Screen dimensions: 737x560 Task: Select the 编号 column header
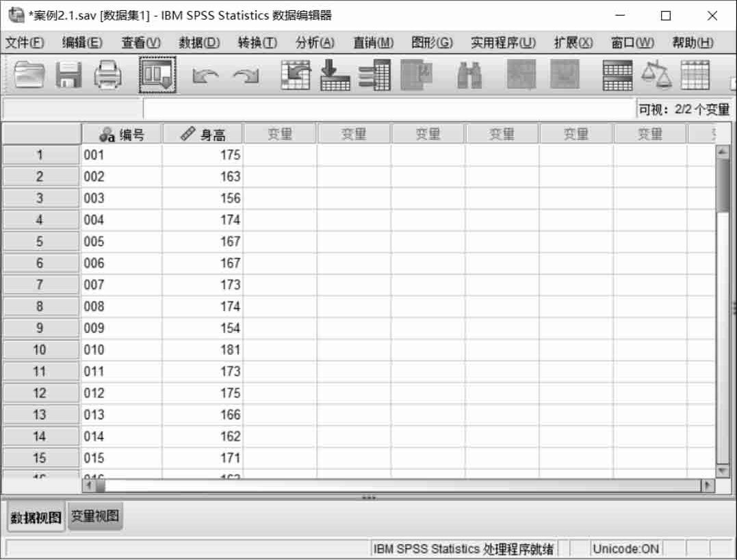tap(122, 135)
